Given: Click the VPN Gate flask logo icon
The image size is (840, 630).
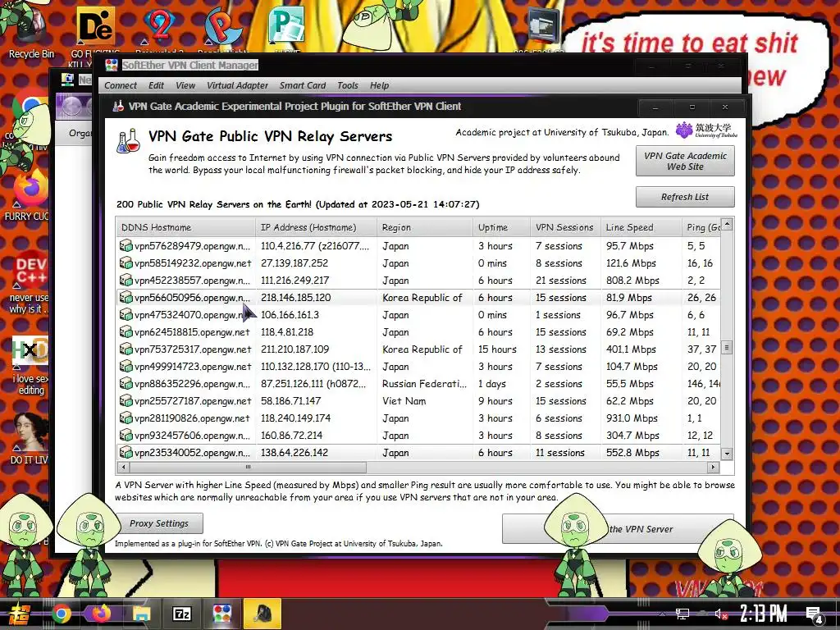Looking at the screenshot, I should point(129,141).
